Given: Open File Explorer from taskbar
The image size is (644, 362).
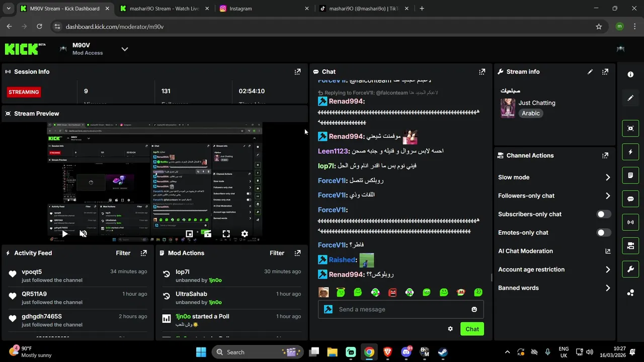Looking at the screenshot, I should pyautogui.click(x=333, y=352).
